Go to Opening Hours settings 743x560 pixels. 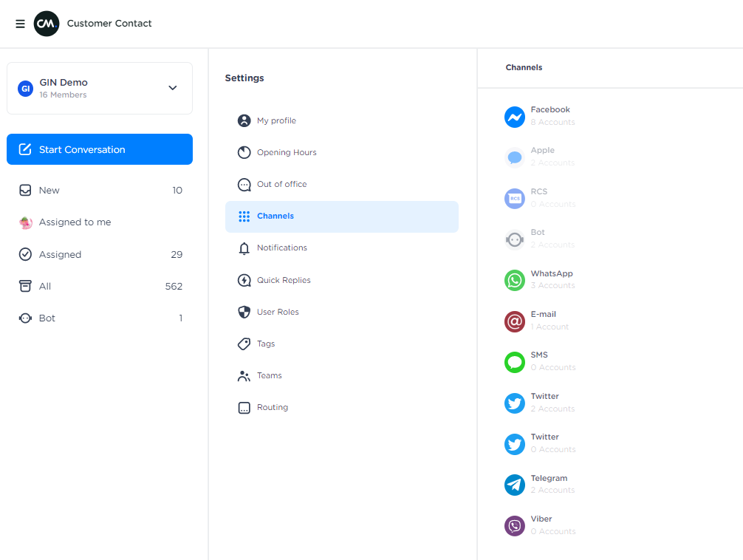[286, 153]
